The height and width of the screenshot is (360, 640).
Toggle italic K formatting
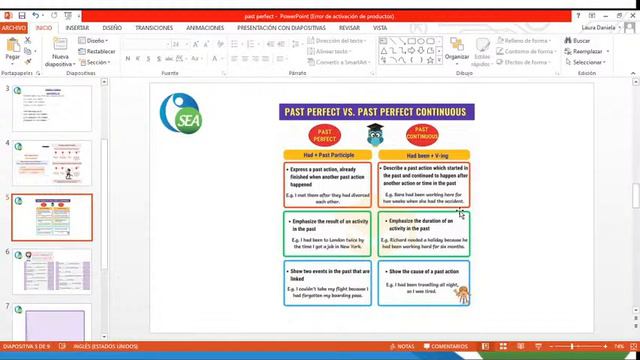[138, 59]
